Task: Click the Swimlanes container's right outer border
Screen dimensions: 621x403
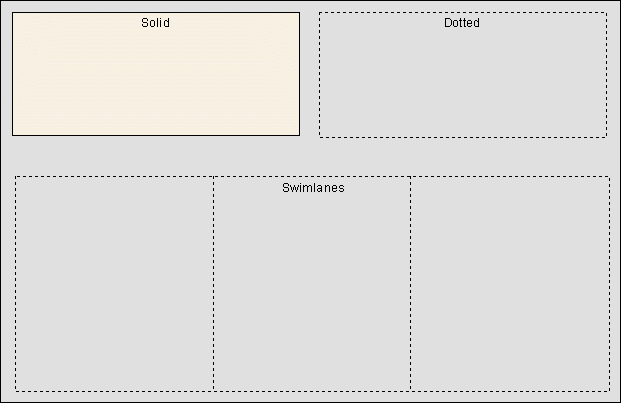Action: point(610,284)
